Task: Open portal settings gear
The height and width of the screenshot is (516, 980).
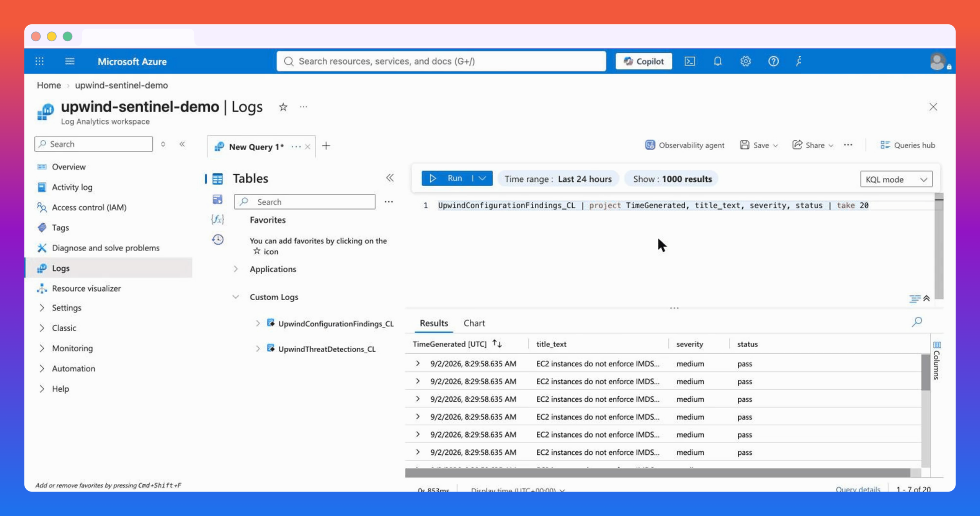Action: [745, 61]
